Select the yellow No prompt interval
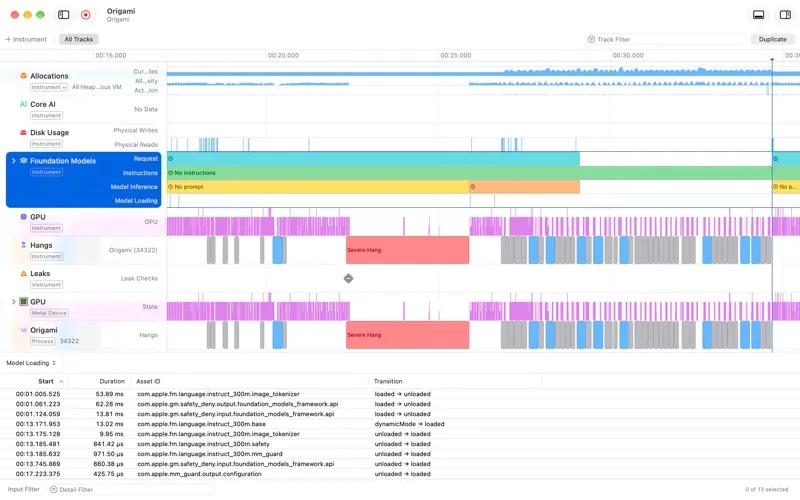 point(318,187)
